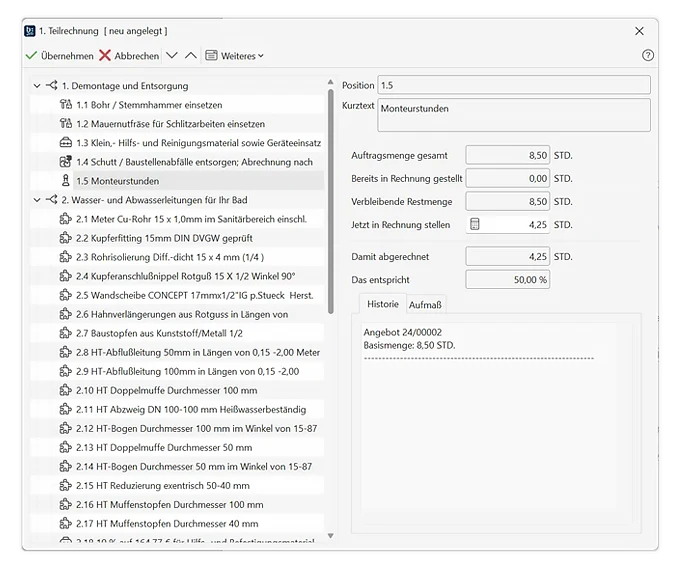This screenshot has height=567, width=678.
Task: Click the puzzle icon of 2.3 Rohrisolierung
Action: coord(65,257)
